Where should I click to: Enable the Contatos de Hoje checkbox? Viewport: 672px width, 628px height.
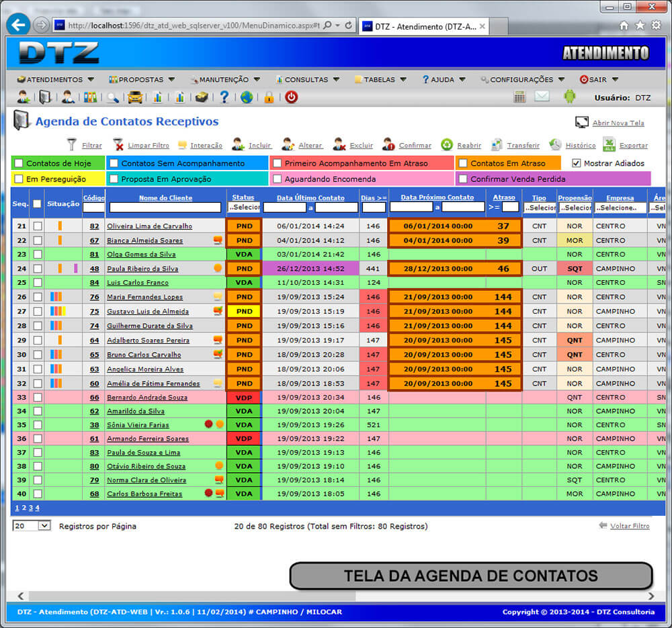19,163
